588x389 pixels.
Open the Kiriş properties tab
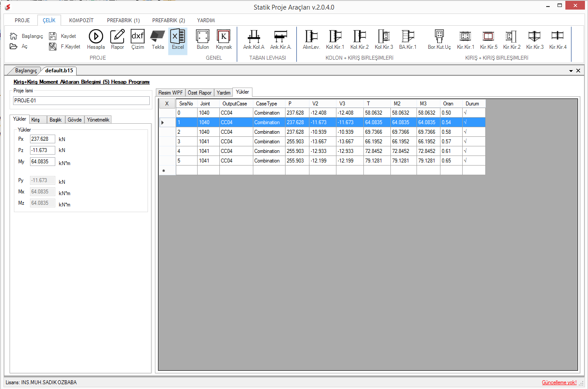(37, 119)
